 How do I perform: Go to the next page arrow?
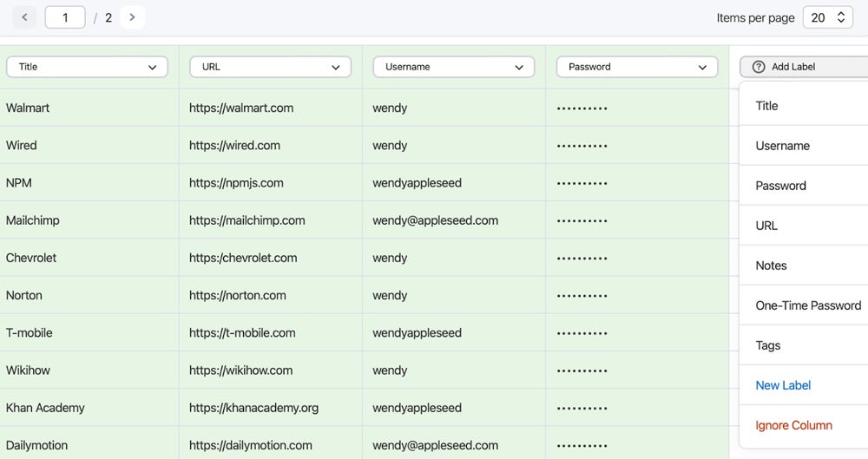tap(132, 17)
